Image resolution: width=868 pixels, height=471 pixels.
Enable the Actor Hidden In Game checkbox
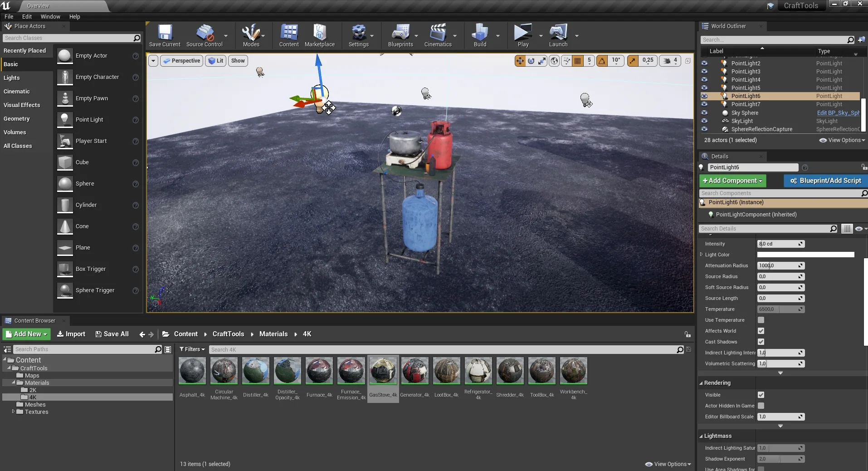(761, 406)
